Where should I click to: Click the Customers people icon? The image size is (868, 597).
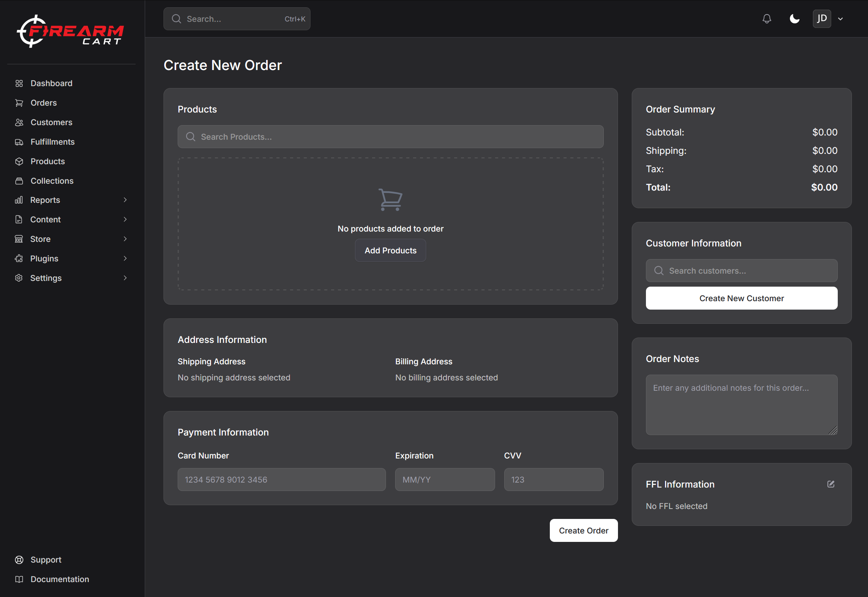click(19, 122)
